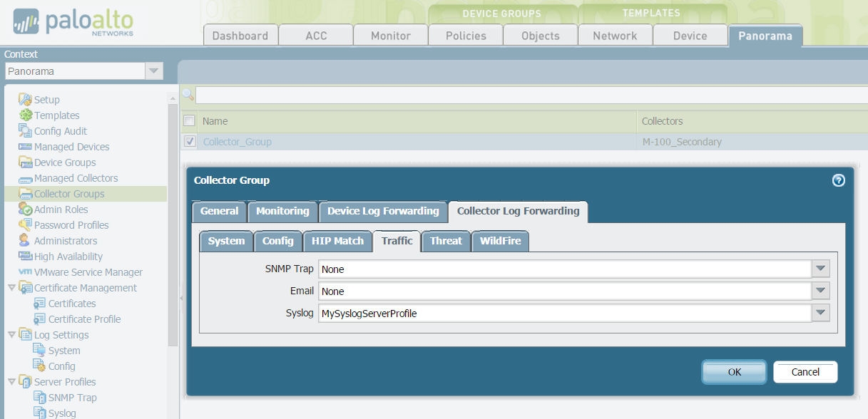Click the Managed Devices icon
The image size is (868, 419).
[x=26, y=147]
